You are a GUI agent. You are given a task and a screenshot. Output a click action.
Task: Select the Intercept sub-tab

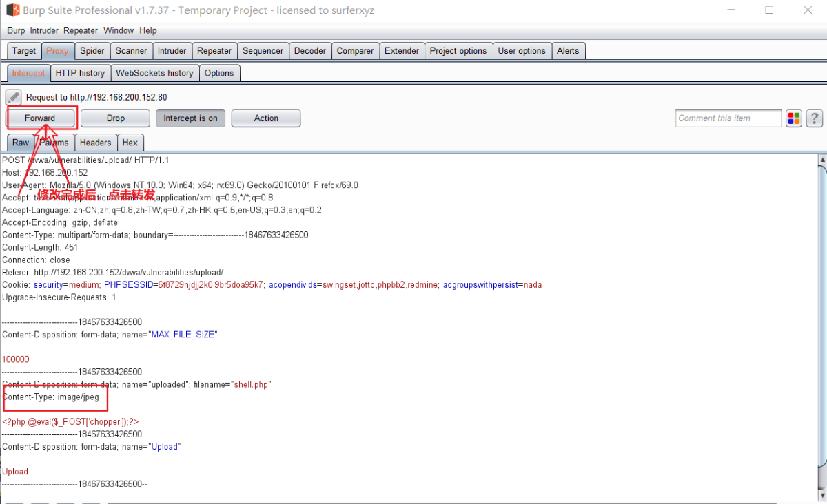pos(28,73)
